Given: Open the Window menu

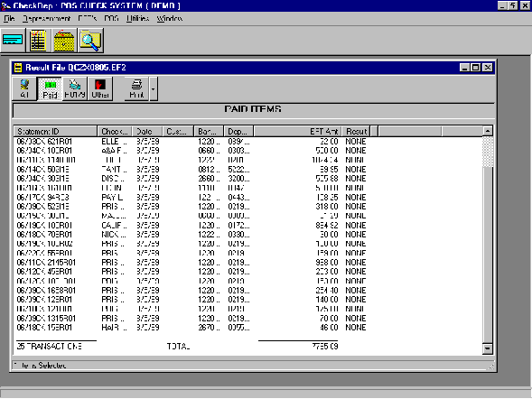Looking at the screenshot, I should (169, 18).
